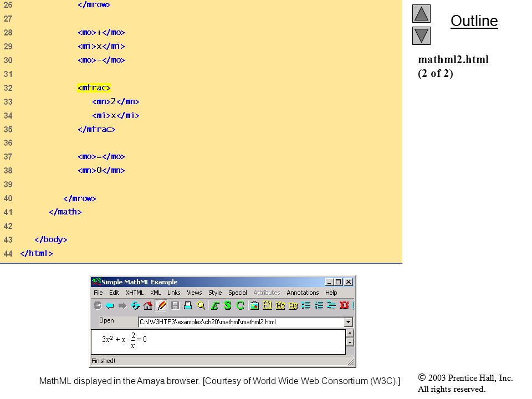The height and width of the screenshot is (399, 532).
Task: Close the Simple MathML Example window
Action: [349, 282]
